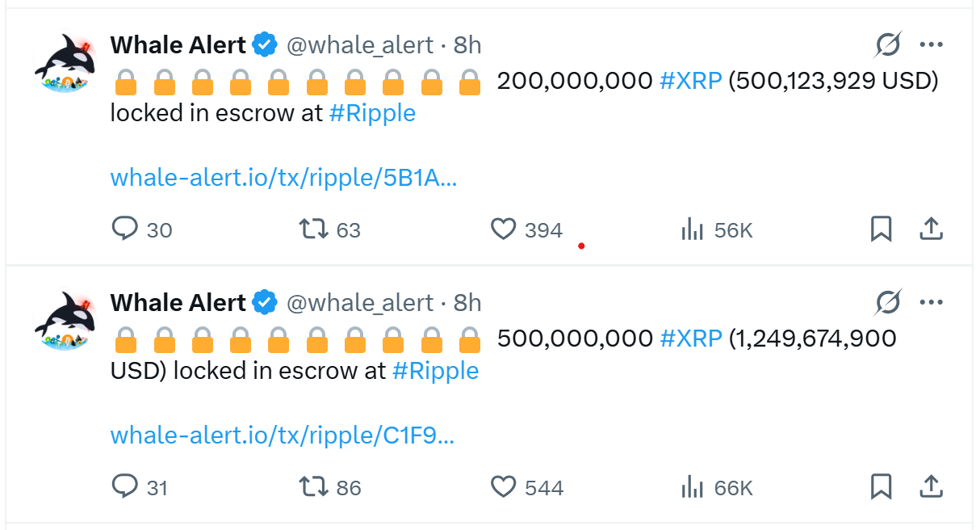The image size is (980, 530).
Task: Share the 200,000,000 XRP escrow post
Action: [x=931, y=229]
